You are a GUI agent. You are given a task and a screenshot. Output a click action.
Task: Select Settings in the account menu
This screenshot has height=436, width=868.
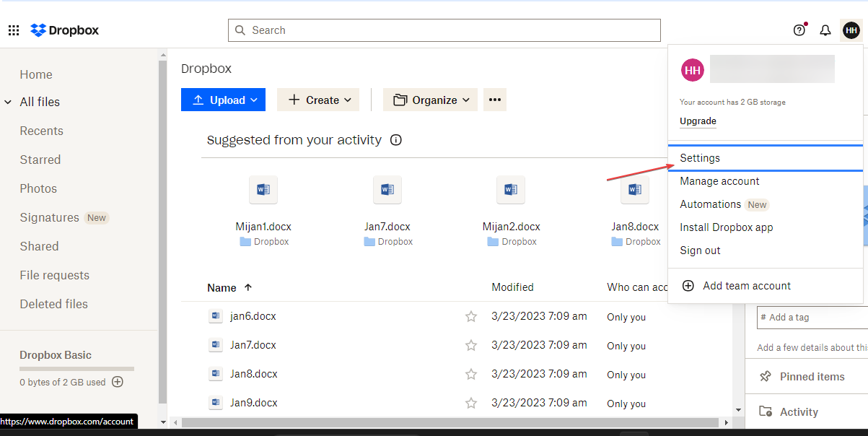[700, 158]
